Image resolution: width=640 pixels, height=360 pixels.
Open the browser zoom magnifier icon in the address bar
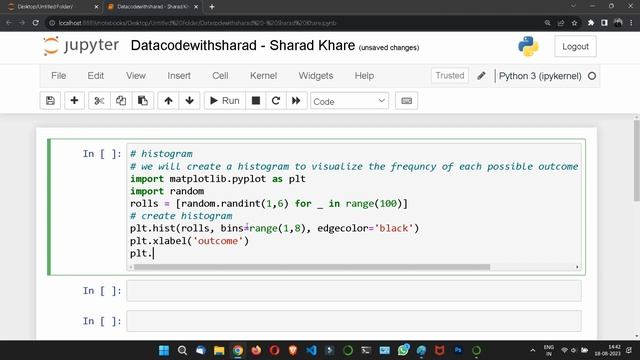pos(547,23)
